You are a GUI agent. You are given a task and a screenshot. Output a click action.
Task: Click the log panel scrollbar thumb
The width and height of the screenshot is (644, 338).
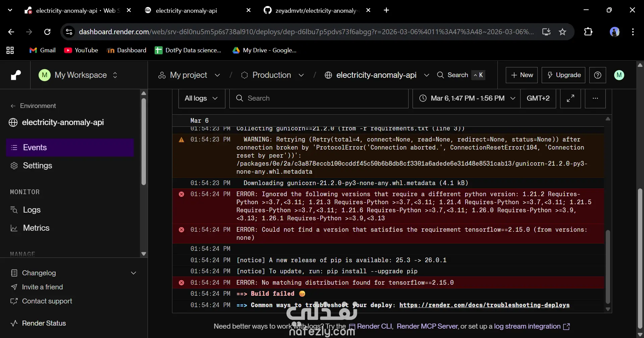click(608, 267)
